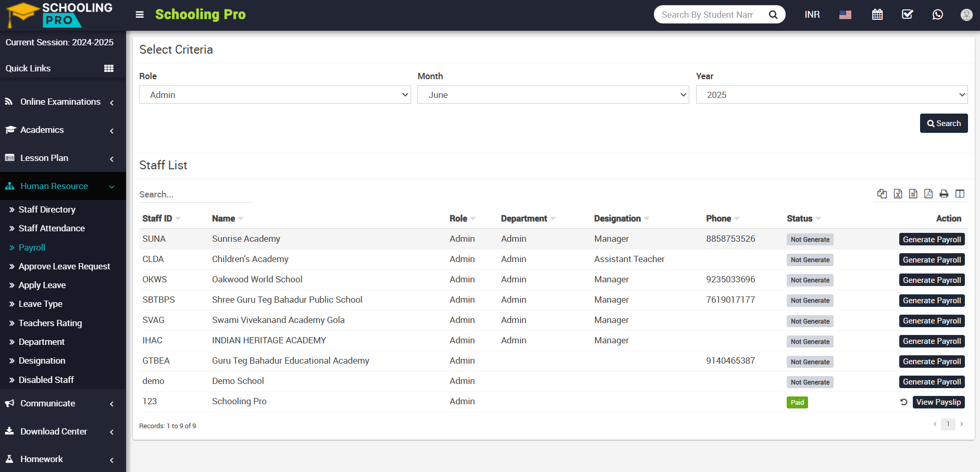The image size is (980, 472).
Task: Click the Paid status badge
Action: point(797,402)
